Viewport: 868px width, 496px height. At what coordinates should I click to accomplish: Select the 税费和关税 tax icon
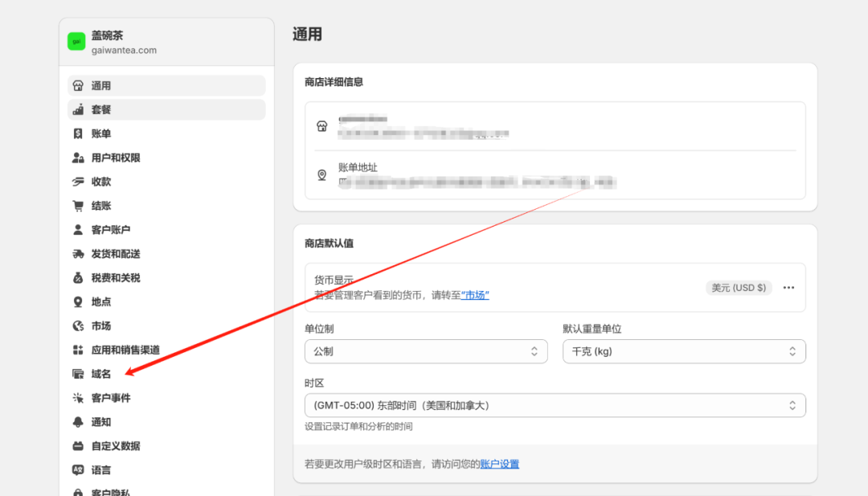click(x=77, y=277)
